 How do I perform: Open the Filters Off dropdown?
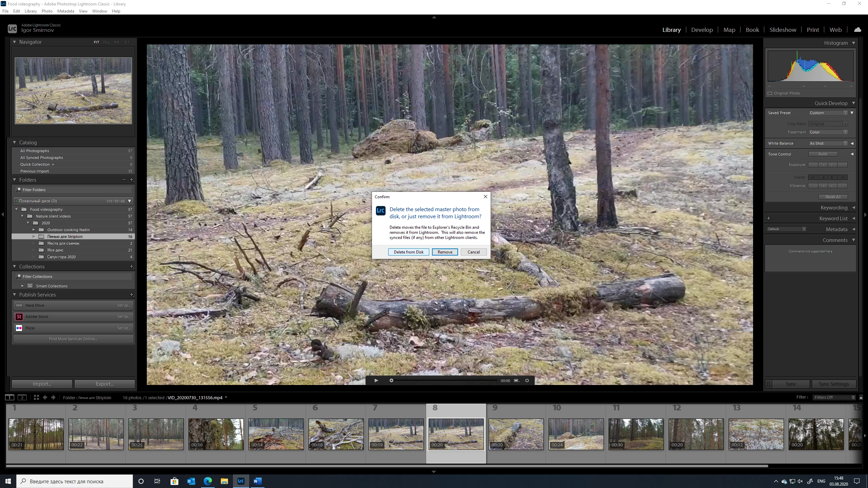click(833, 398)
